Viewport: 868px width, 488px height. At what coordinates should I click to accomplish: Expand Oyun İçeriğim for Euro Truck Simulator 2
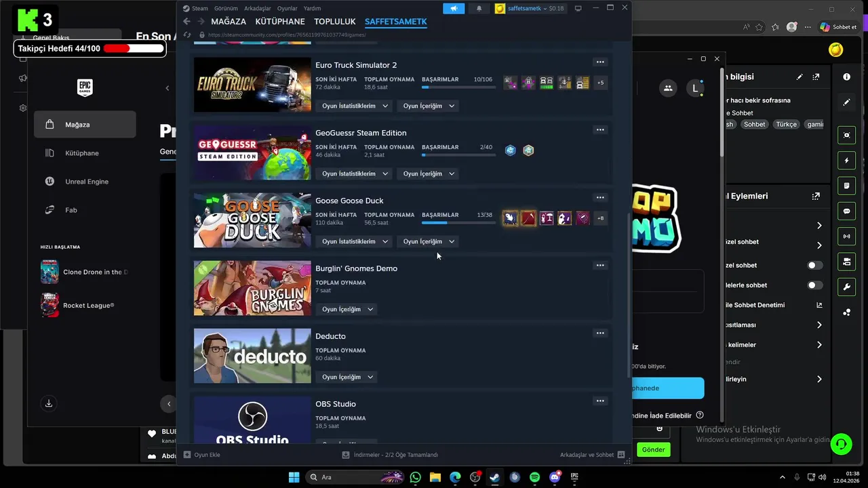[428, 106]
